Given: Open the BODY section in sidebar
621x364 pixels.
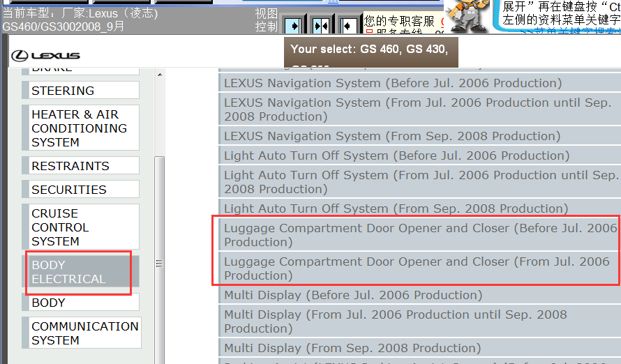Looking at the screenshot, I should click(x=81, y=302).
